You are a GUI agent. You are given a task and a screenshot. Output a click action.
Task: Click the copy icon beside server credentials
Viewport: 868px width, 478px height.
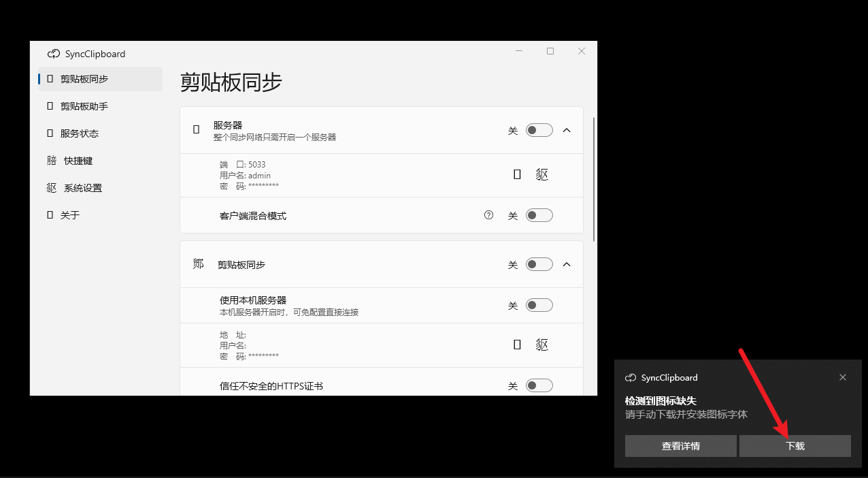(516, 174)
